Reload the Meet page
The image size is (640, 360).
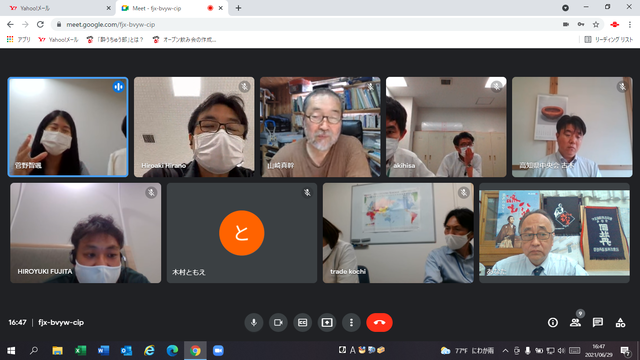pos(40,24)
